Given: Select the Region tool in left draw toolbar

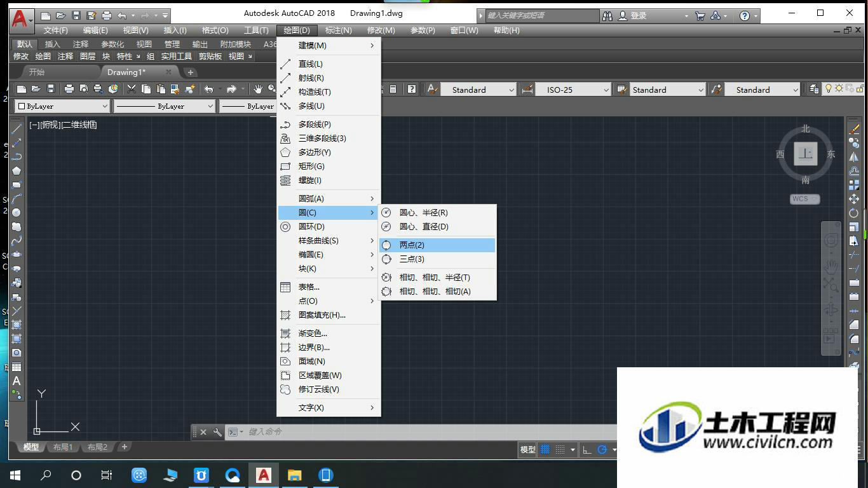Looking at the screenshot, I should (x=17, y=353).
